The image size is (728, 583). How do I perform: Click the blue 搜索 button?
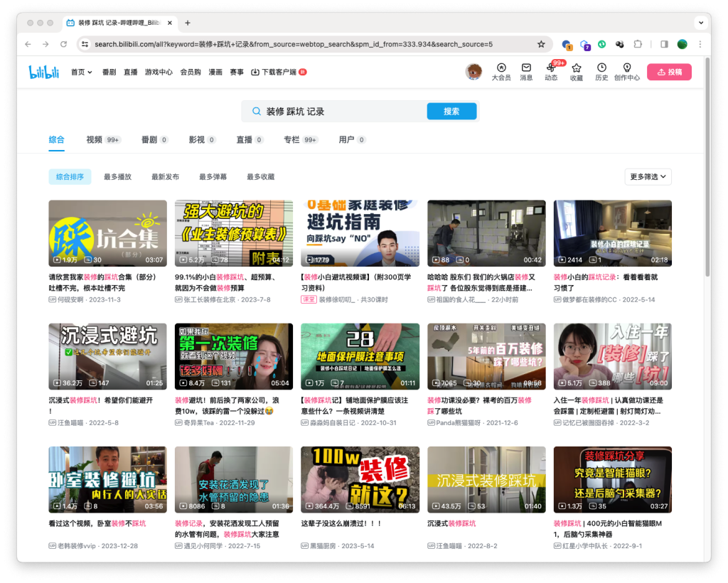click(x=451, y=112)
